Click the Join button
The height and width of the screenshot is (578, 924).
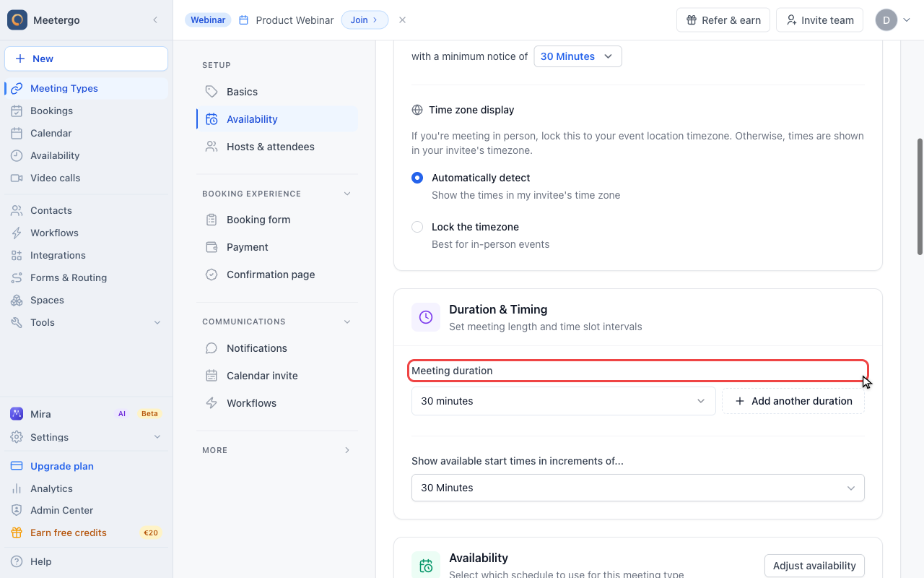pyautogui.click(x=365, y=20)
